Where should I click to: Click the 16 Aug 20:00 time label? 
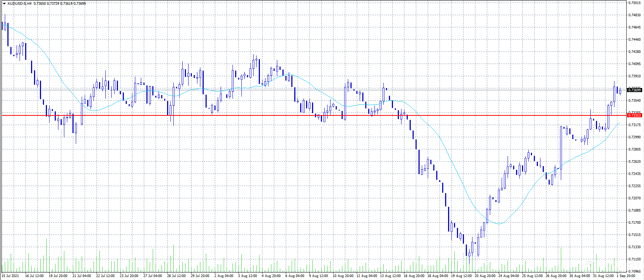(414, 276)
